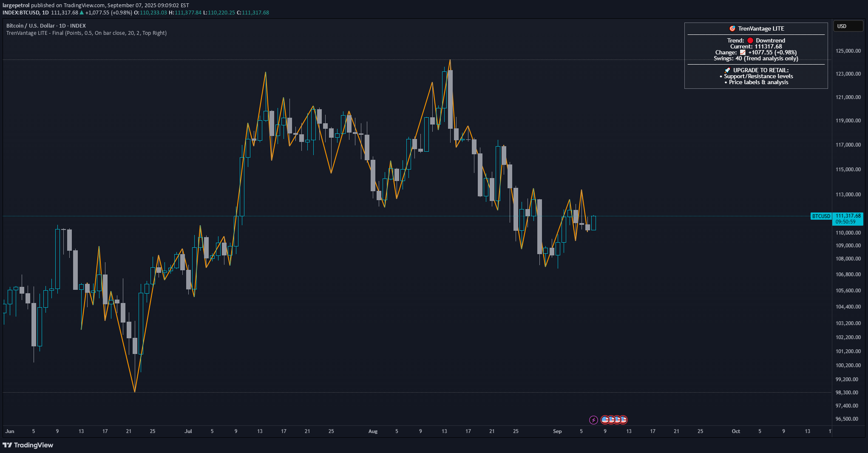Click the close value C:111,317.68
Viewport: 868px width, 453px height.
[252, 13]
